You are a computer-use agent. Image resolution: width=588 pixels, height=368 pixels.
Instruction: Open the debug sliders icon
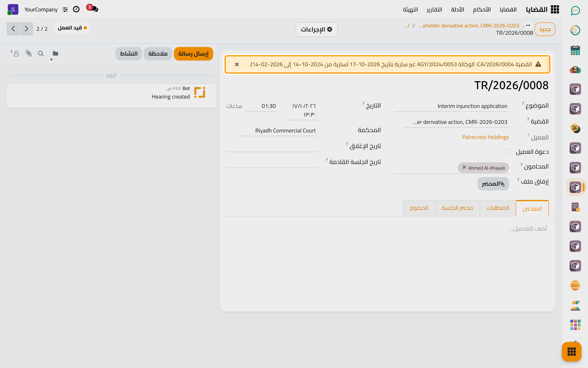[65, 10]
